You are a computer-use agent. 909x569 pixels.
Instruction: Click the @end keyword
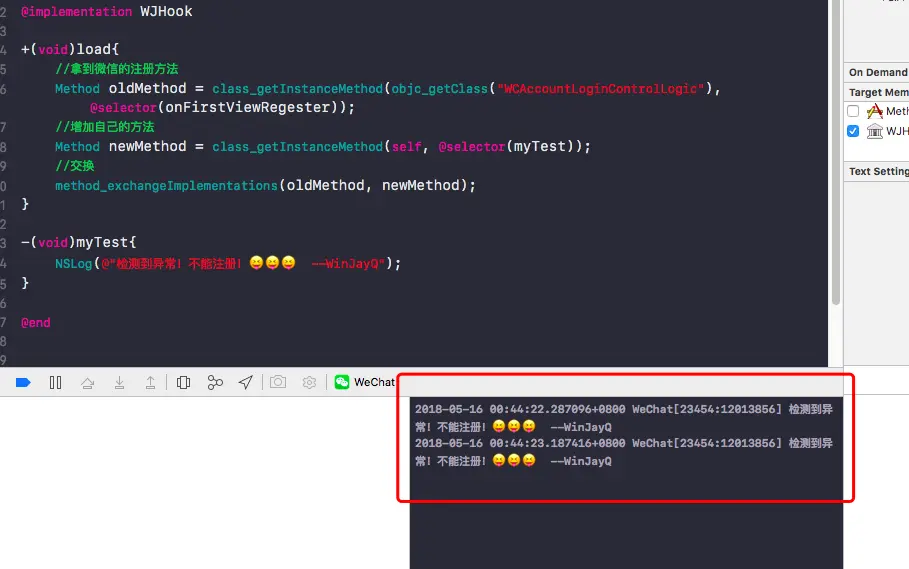(x=36, y=323)
